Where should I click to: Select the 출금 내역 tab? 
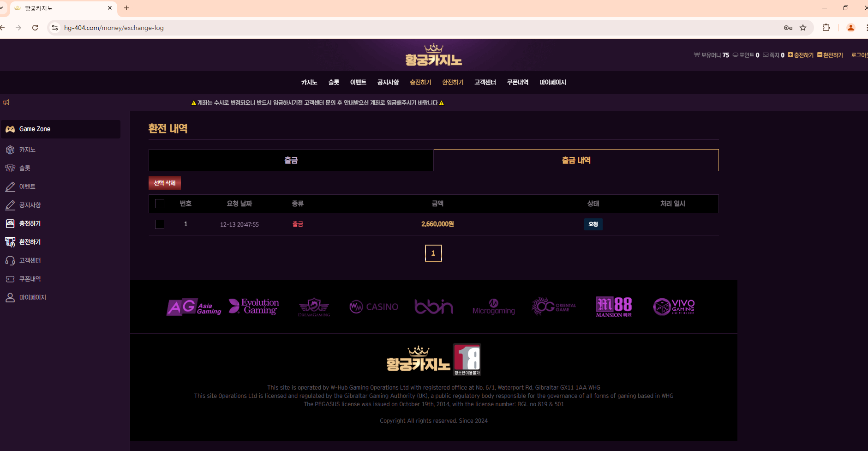pos(576,160)
